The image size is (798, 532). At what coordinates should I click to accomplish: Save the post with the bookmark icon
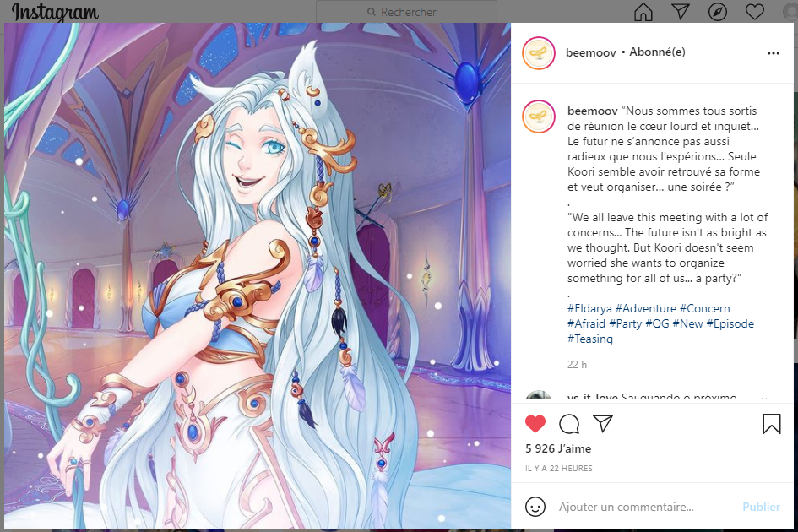click(x=772, y=424)
